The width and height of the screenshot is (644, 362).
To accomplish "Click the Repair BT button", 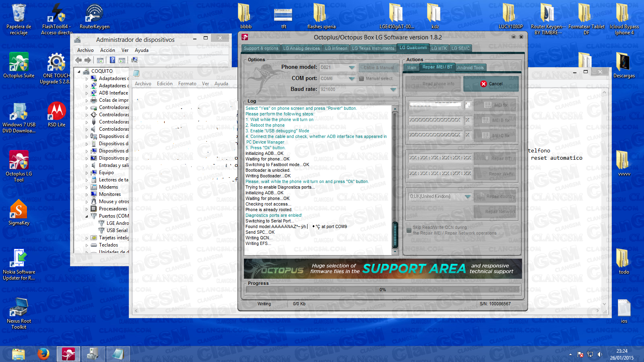I will (495, 158).
